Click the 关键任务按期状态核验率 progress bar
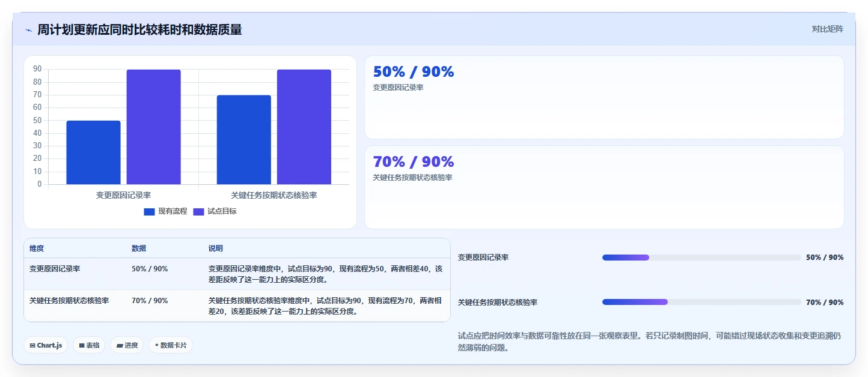Image resolution: width=868 pixels, height=377 pixels. click(701, 302)
